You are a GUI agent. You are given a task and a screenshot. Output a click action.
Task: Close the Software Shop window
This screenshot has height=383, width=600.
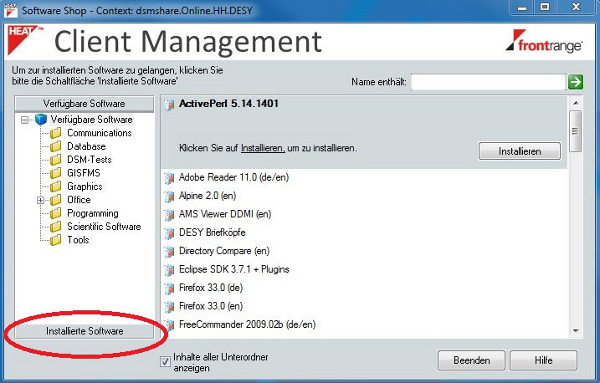tap(576, 7)
